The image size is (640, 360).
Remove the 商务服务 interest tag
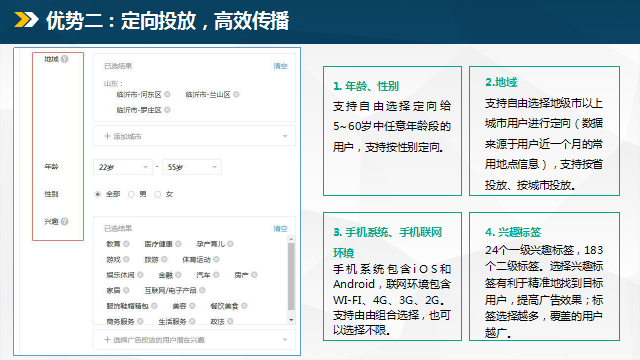point(140,321)
